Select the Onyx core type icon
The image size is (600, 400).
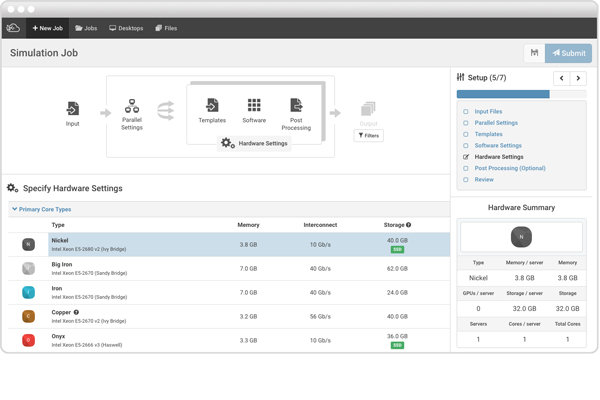28,340
